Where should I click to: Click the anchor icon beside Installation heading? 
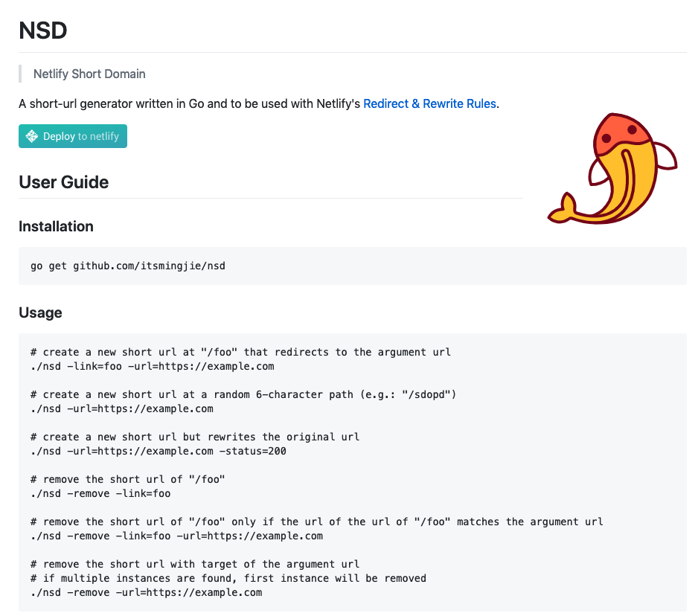(11, 226)
